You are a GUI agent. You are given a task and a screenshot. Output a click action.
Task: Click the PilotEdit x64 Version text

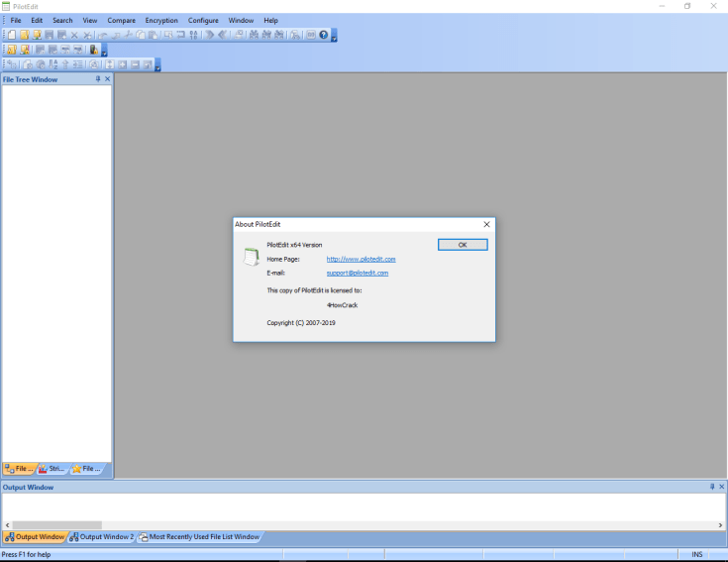294,245
